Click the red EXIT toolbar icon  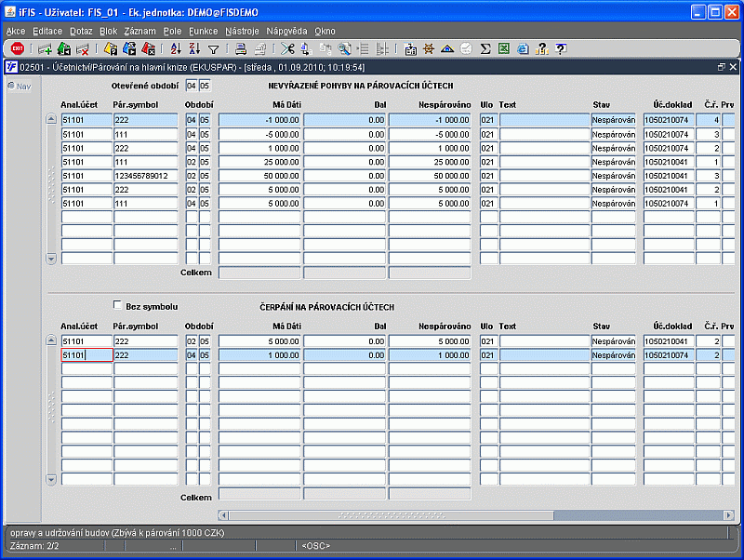17,48
